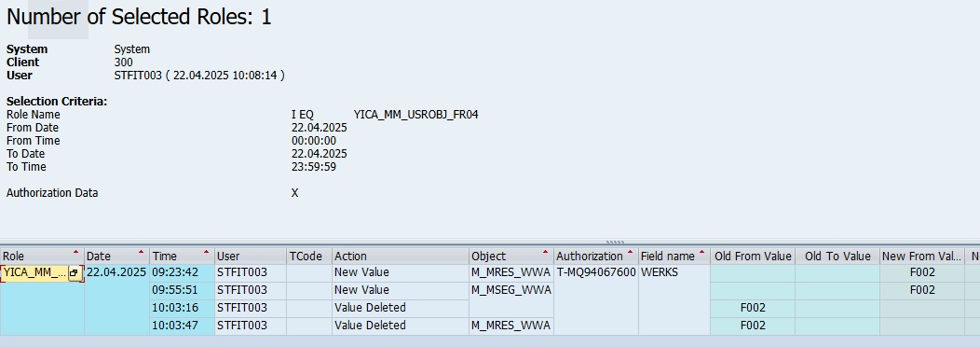Viewport: 980px width, 347px height.
Task: Click STFIT003 in the 09:23:42 row
Action: [250, 272]
